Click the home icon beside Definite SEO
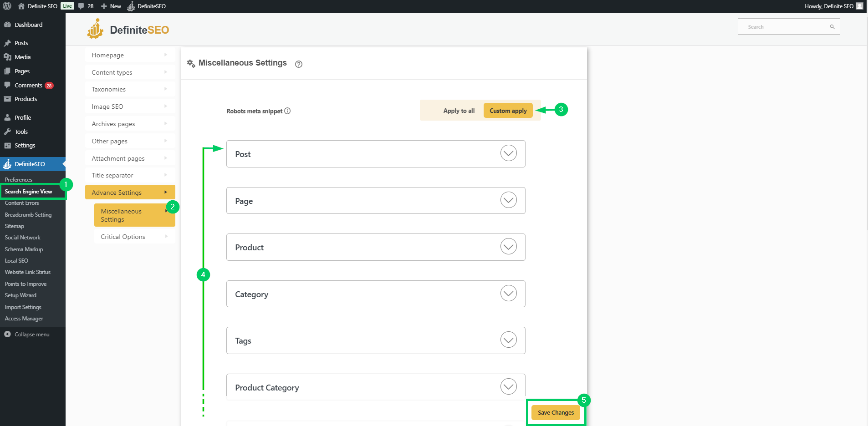This screenshot has height=426, width=868. click(x=21, y=6)
